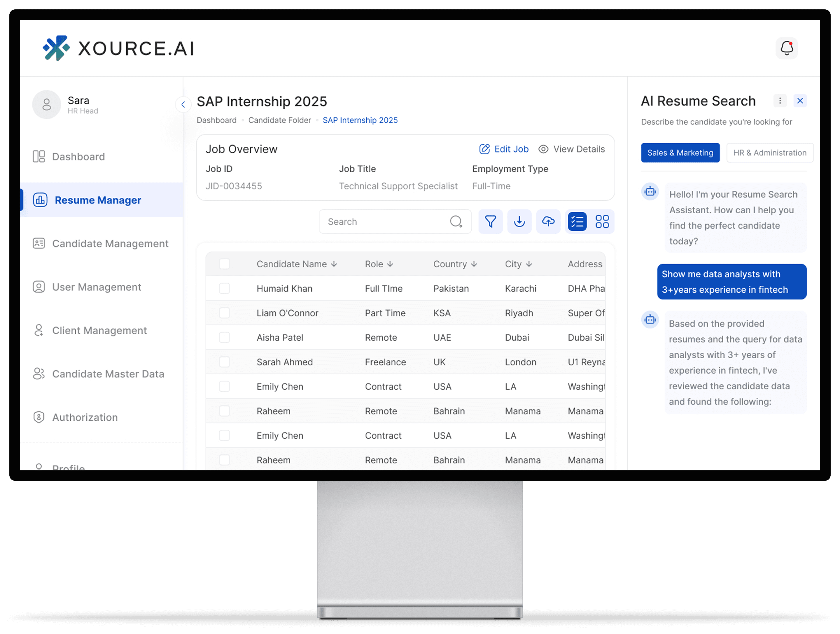Open the filter options funnel icon
Screen dimensions: 840x634
[x=490, y=221]
